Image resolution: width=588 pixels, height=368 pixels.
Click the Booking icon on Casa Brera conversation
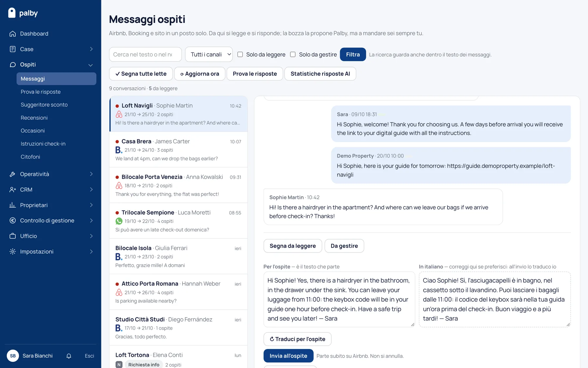click(119, 150)
